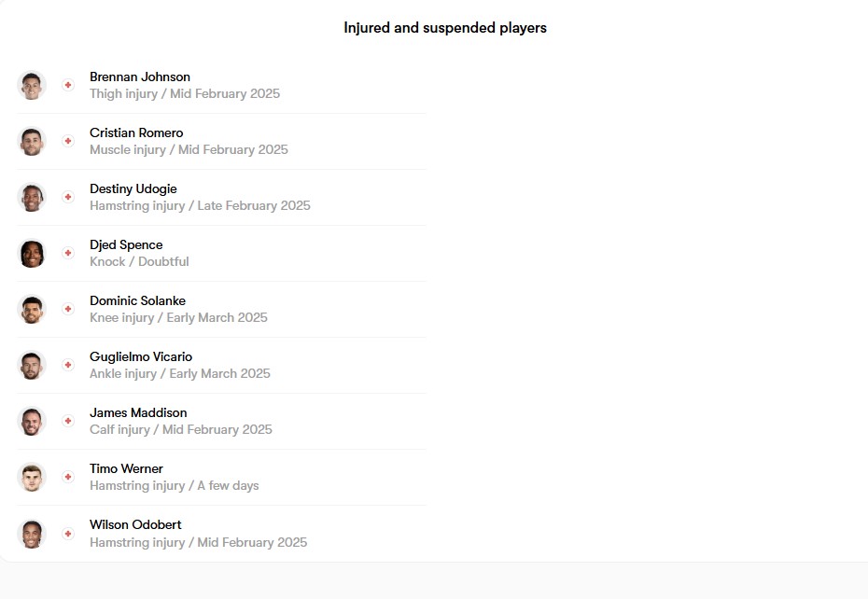Click the injury icon beside James Maddison
Screen dimensions: 868x599
[67, 421]
